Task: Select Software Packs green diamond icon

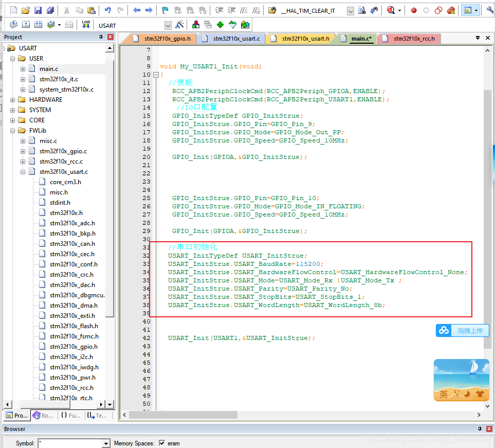Action: coord(221,24)
